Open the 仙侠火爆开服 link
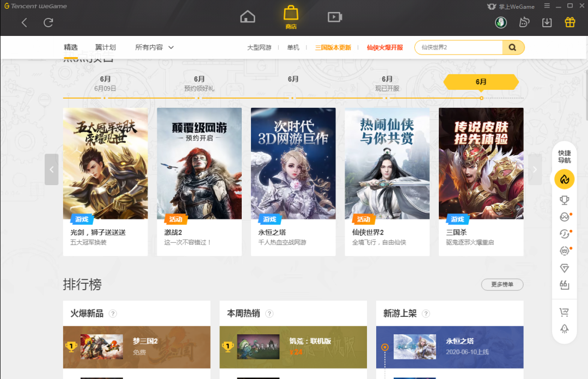The height and width of the screenshot is (379, 588). coord(385,47)
